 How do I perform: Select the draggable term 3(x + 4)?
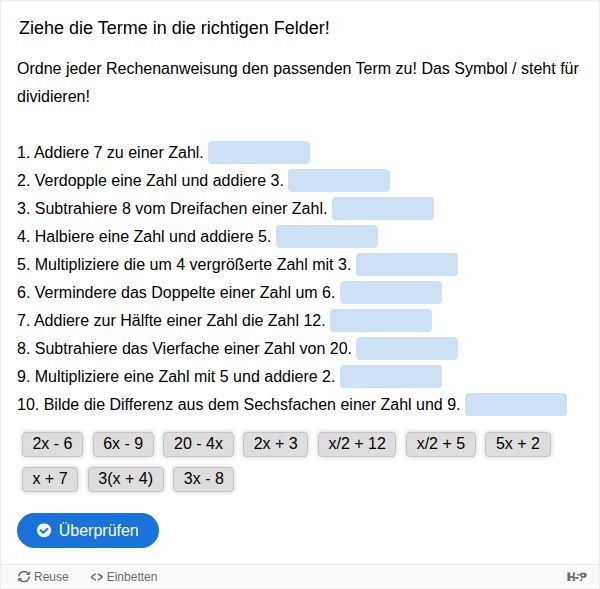click(126, 479)
